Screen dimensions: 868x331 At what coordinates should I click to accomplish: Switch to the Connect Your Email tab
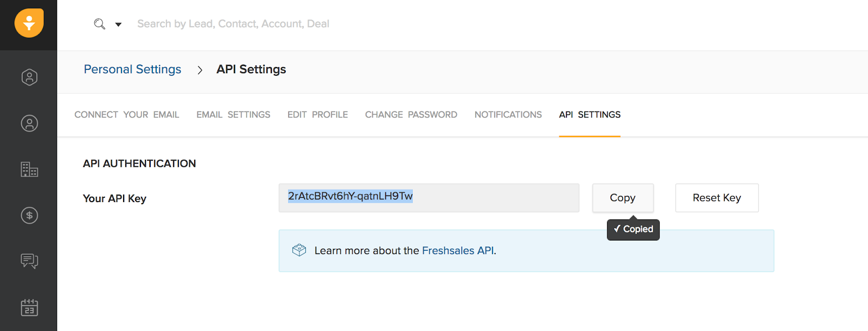(x=126, y=115)
